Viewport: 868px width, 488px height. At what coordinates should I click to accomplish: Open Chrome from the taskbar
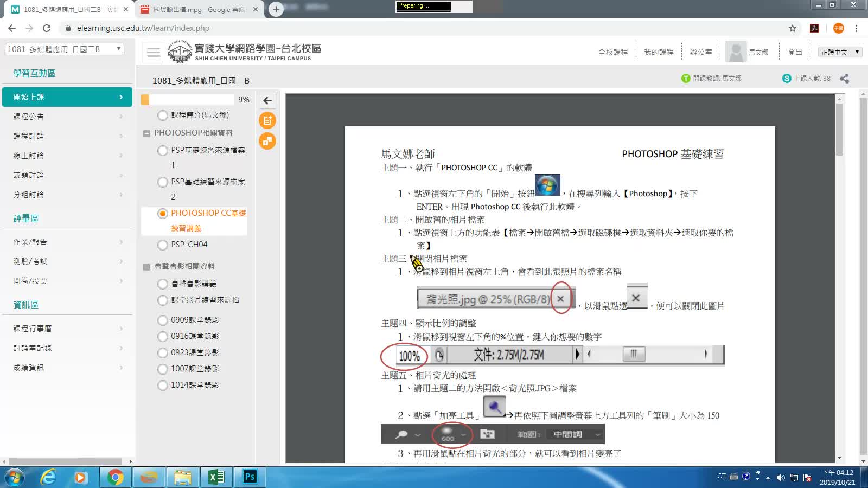pyautogui.click(x=115, y=477)
